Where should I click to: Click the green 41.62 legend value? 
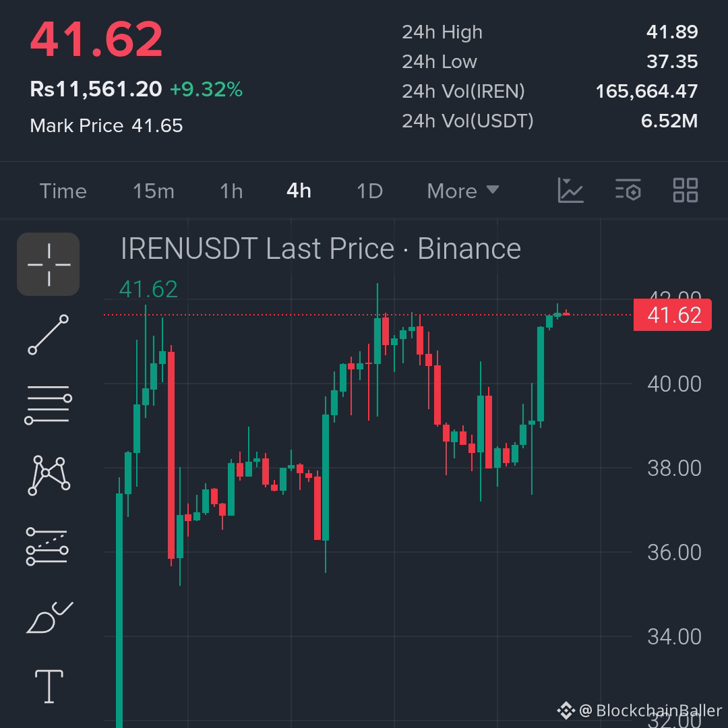(x=148, y=289)
